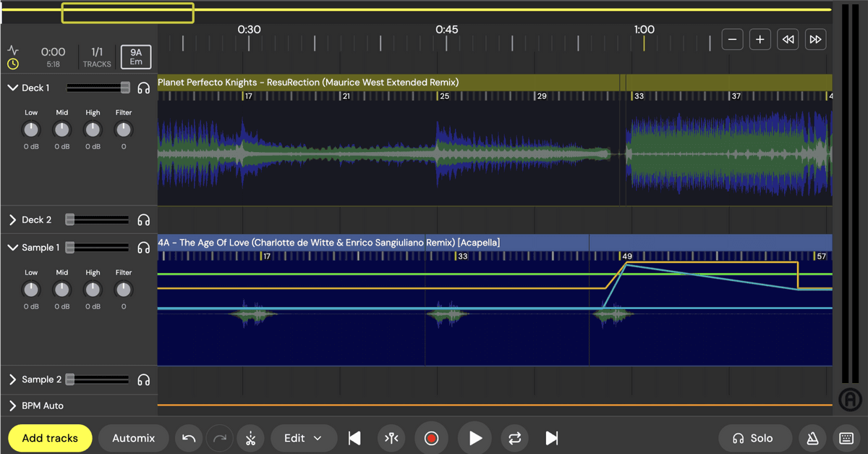The height and width of the screenshot is (454, 868).
Task: Toggle headphone cue on Sample 1
Action: click(x=144, y=248)
